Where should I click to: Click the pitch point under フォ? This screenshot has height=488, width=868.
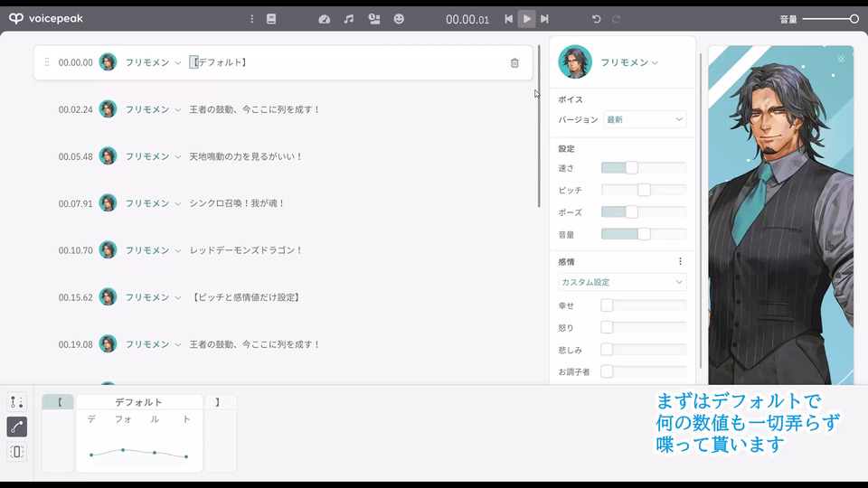123,450
